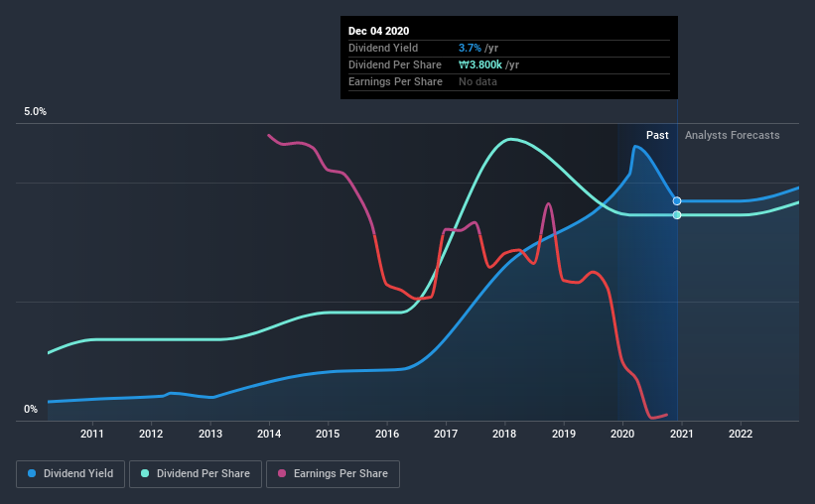Image resolution: width=815 pixels, height=504 pixels.
Task: Click the Past region label
Action: pos(657,135)
